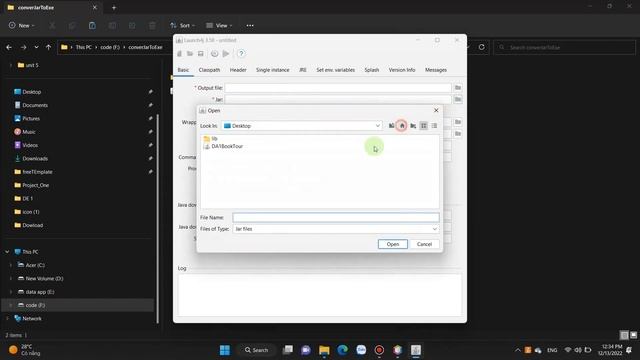
Task: Click the Open configuration icon in Launch4j toolbar
Action: point(190,54)
